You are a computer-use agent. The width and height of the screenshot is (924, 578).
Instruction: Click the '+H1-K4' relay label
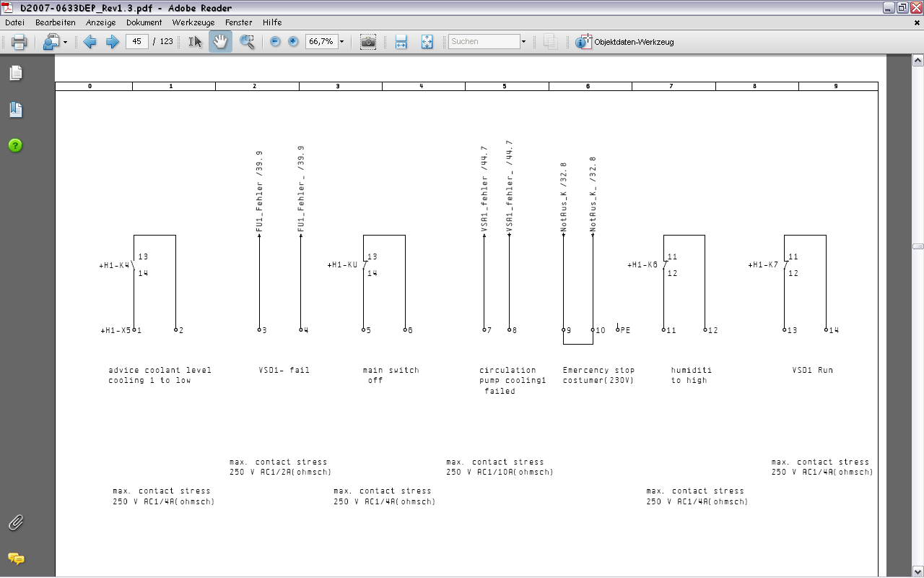[115, 265]
